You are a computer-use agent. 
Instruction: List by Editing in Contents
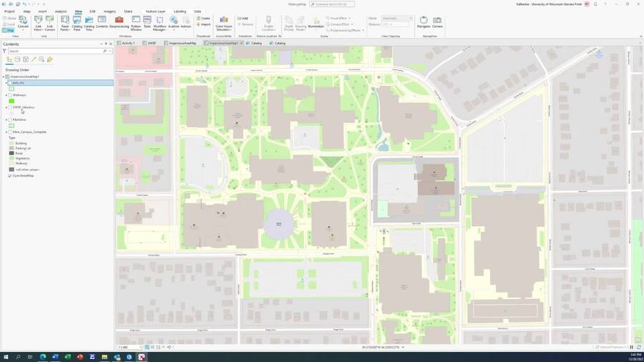(x=34, y=59)
